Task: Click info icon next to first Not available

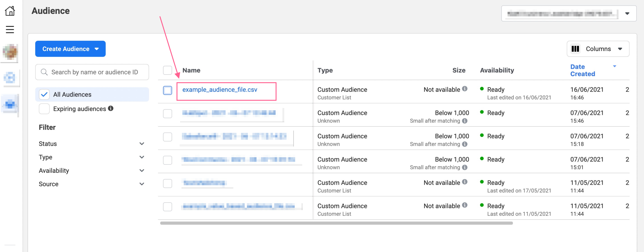Action: pyautogui.click(x=465, y=89)
